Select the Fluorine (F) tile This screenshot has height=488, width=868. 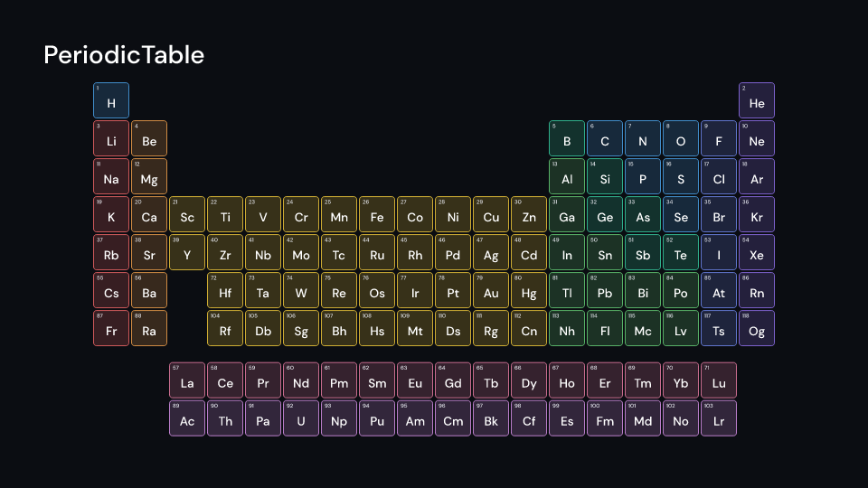click(719, 138)
